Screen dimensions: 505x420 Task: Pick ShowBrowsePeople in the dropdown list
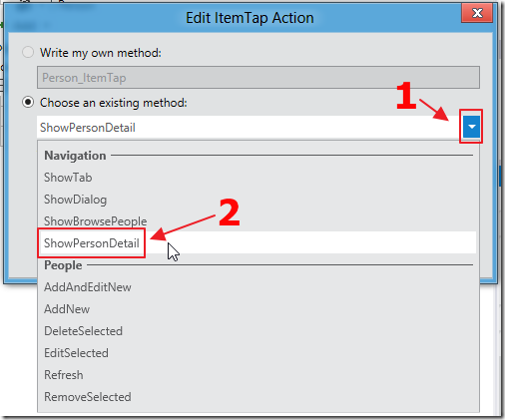pos(95,221)
